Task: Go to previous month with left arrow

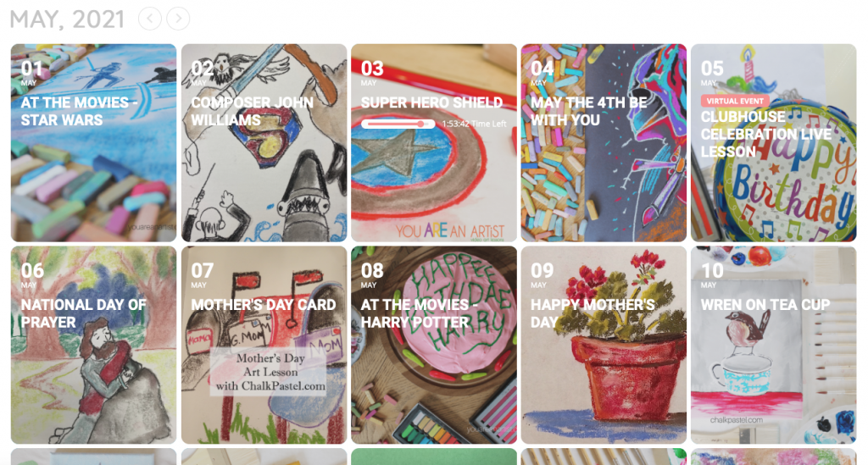Action: point(150,19)
